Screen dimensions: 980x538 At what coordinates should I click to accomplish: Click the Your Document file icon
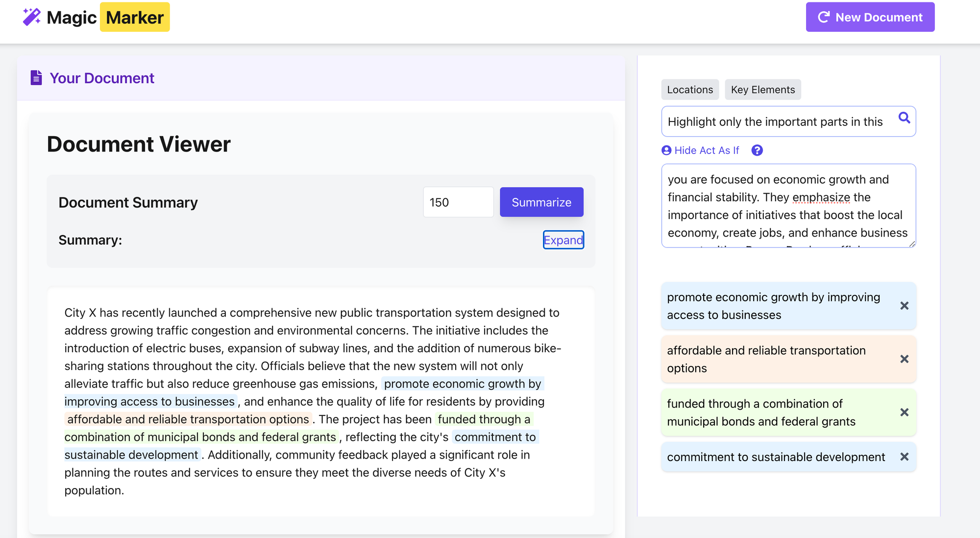pyautogui.click(x=36, y=78)
